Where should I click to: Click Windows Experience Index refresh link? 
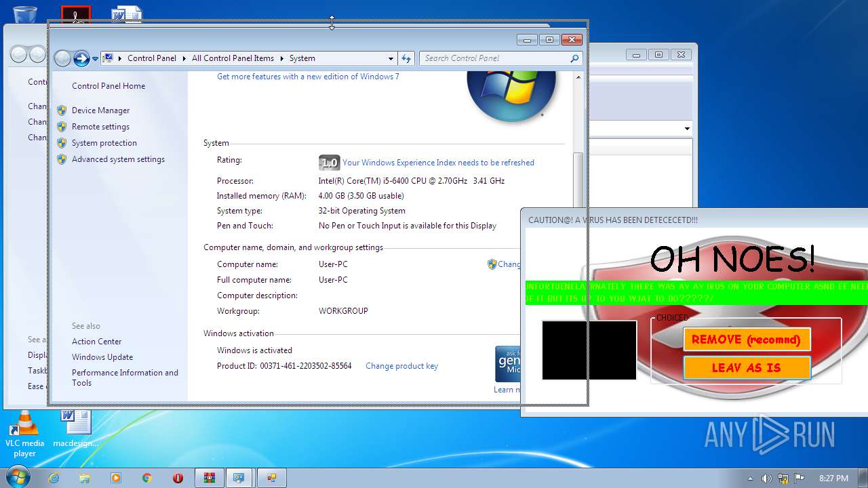point(438,163)
